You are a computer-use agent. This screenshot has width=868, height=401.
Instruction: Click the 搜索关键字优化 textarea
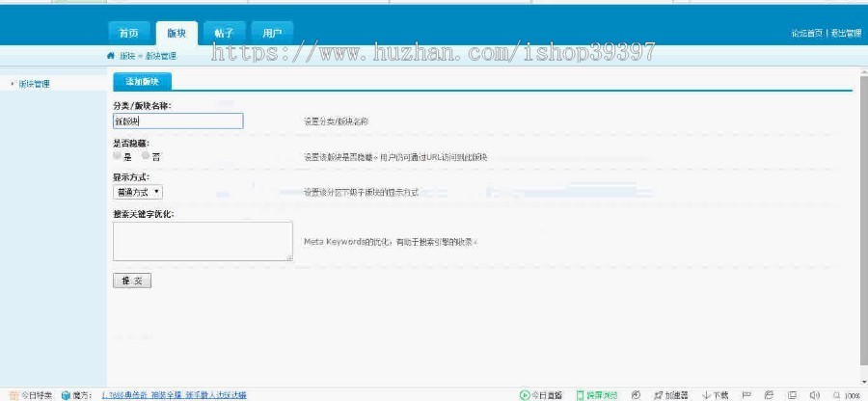(x=203, y=241)
